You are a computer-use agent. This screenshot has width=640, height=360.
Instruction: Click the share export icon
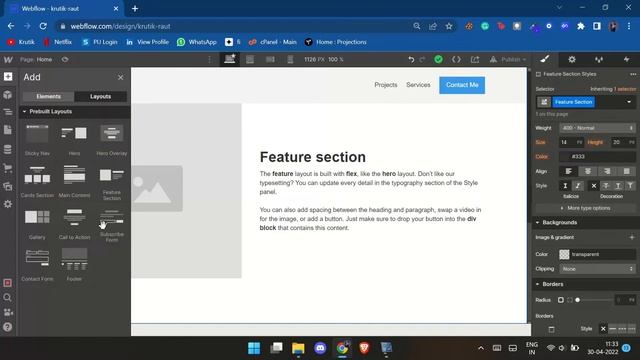[475, 60]
